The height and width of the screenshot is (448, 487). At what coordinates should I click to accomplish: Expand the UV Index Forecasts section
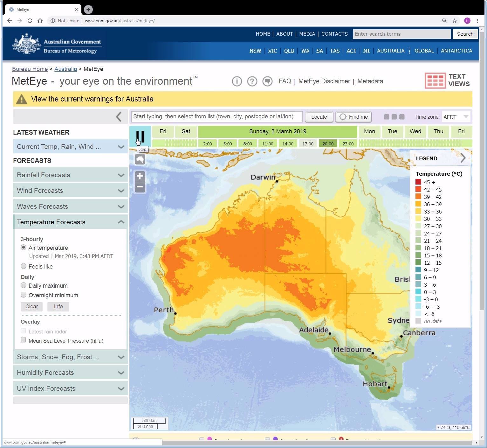pyautogui.click(x=71, y=388)
